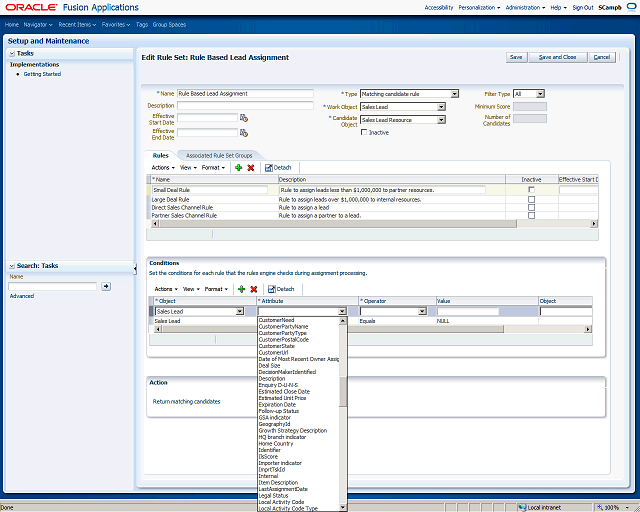This screenshot has height=512, width=640.
Task: Open the Conditions Format menu
Action: point(216,289)
